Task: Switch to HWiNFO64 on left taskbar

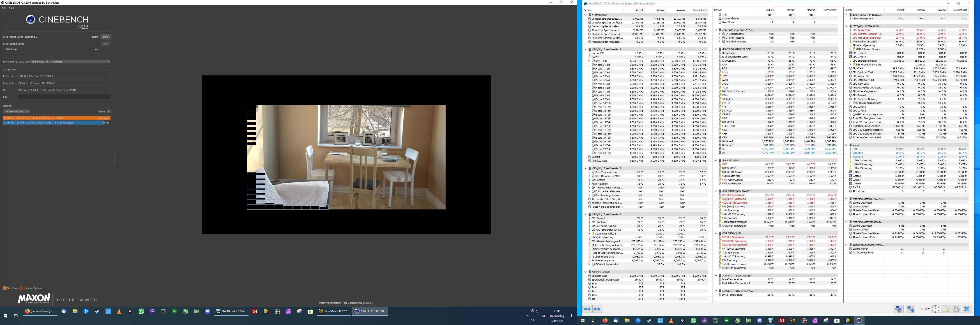Action: coord(231,311)
